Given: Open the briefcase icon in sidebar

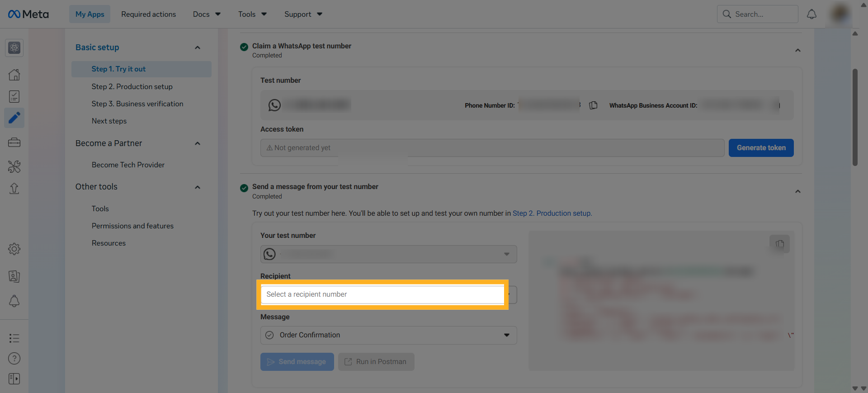Looking at the screenshot, I should [x=14, y=142].
